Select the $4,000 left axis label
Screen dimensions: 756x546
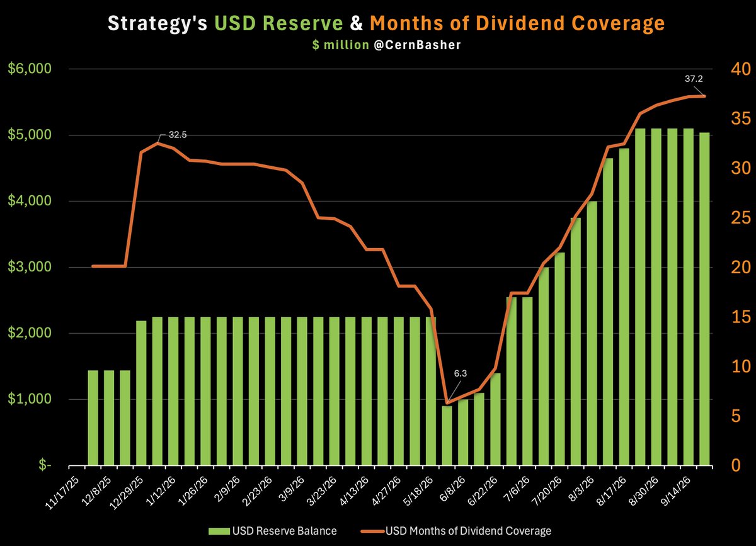coord(30,202)
